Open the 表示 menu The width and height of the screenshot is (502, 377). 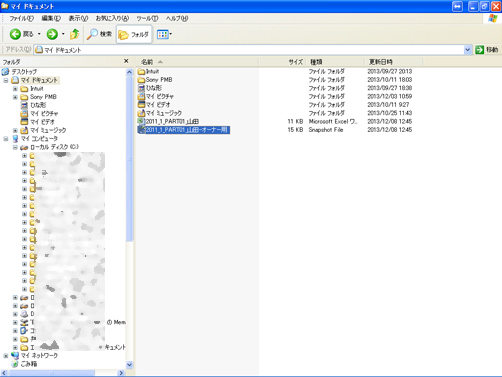coord(78,18)
